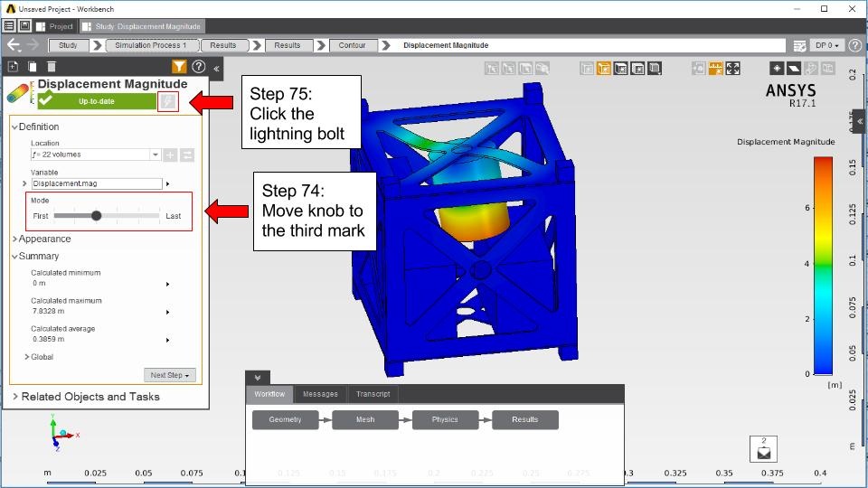Open the Variable options arrow menu
This screenshot has width=868, height=488.
click(x=168, y=183)
